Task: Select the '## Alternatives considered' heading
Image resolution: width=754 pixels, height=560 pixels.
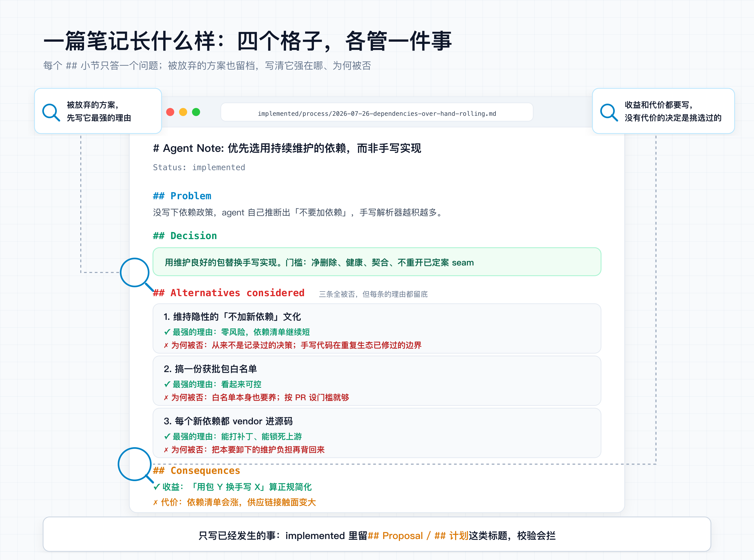Action: pyautogui.click(x=229, y=293)
